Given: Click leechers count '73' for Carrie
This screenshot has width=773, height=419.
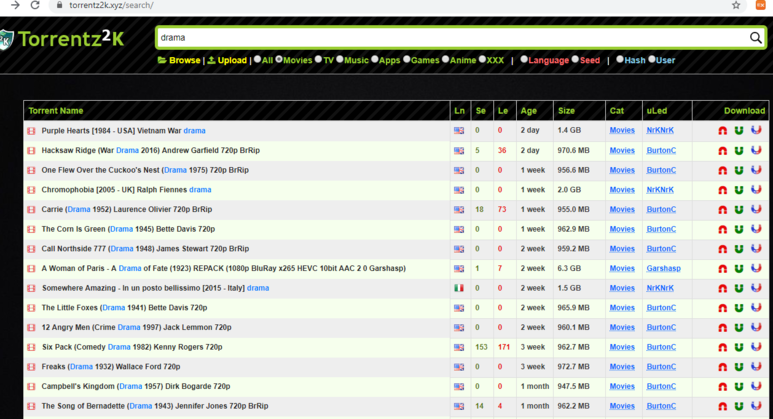Looking at the screenshot, I should click(x=502, y=210).
